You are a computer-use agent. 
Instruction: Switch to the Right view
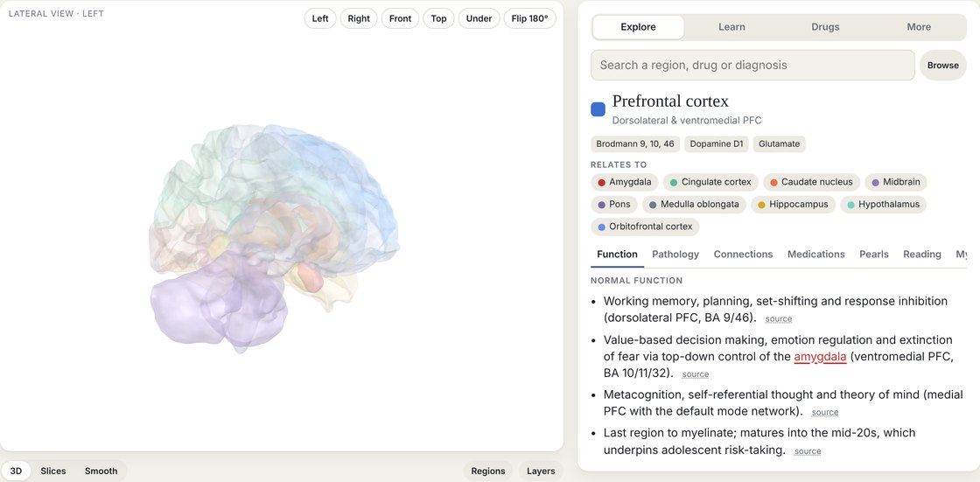point(359,18)
